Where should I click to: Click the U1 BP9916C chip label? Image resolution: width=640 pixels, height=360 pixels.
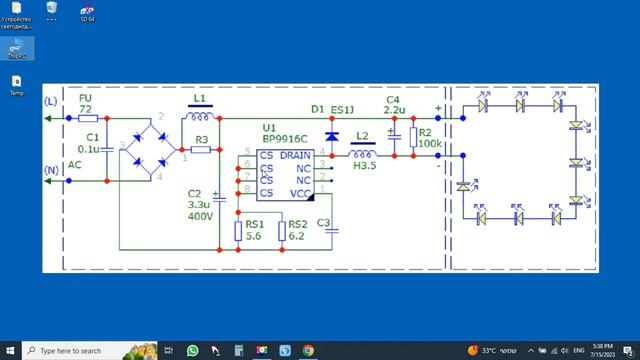(x=284, y=133)
